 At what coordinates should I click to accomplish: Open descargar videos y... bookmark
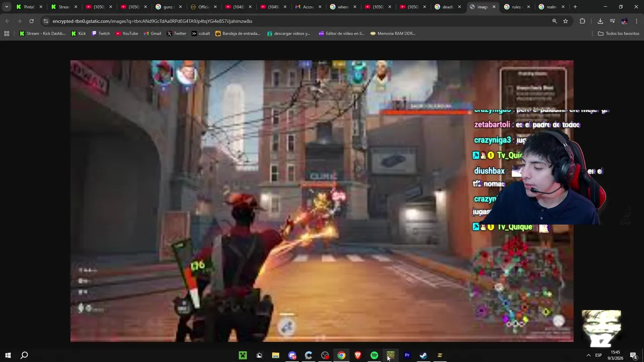[289, 34]
